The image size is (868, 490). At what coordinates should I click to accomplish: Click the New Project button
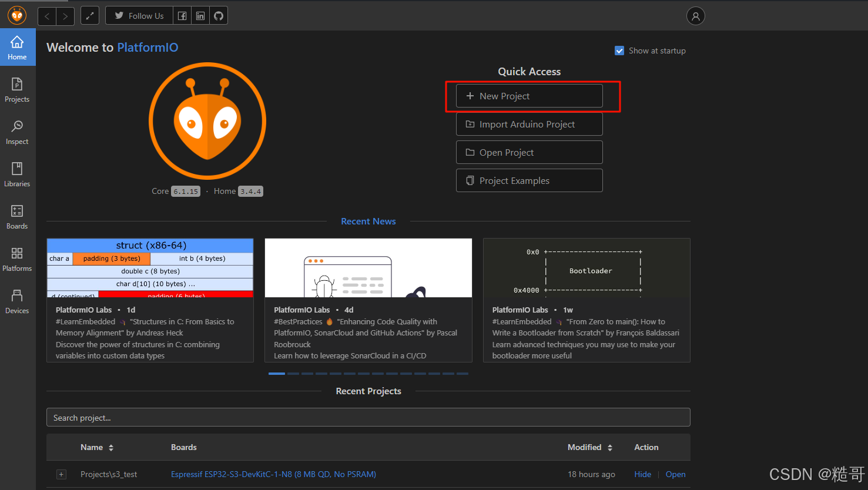click(529, 96)
